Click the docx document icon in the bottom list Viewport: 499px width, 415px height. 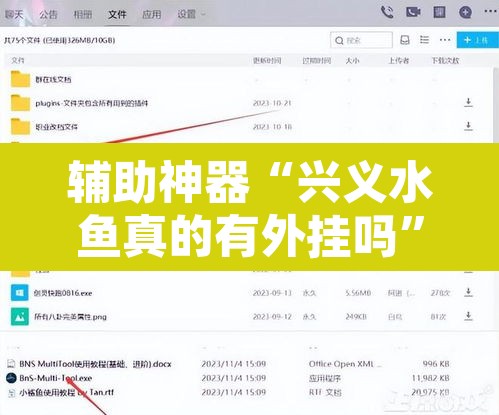coord(11,364)
